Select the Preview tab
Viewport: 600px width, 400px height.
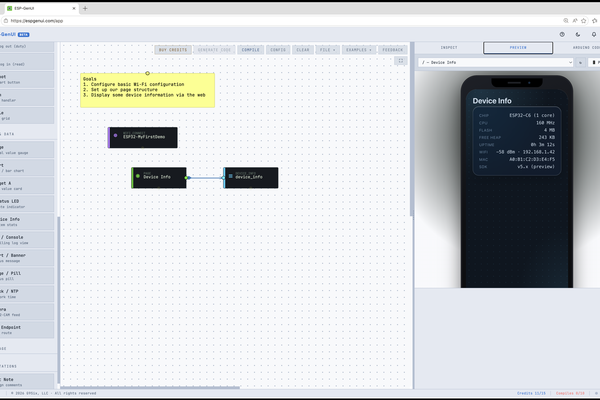(x=518, y=47)
